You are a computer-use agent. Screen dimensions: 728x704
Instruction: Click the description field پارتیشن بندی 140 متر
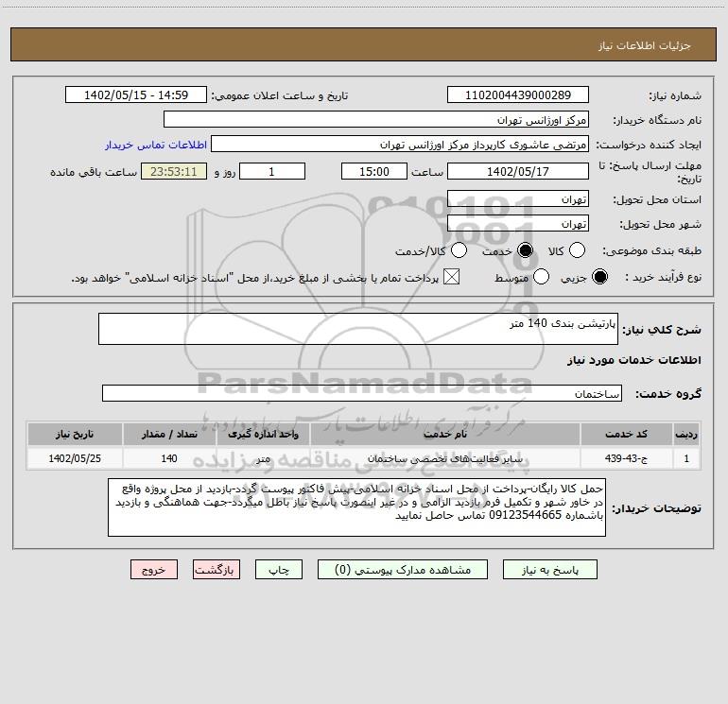click(358, 329)
